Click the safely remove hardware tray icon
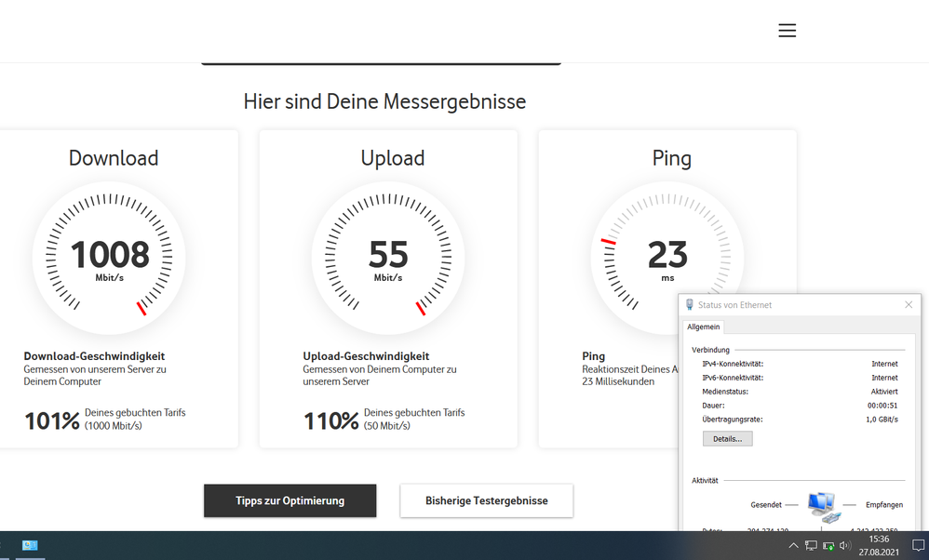 (828, 546)
